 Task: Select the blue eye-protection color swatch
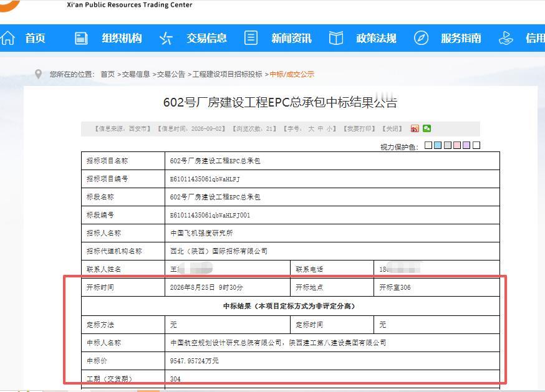438,145
